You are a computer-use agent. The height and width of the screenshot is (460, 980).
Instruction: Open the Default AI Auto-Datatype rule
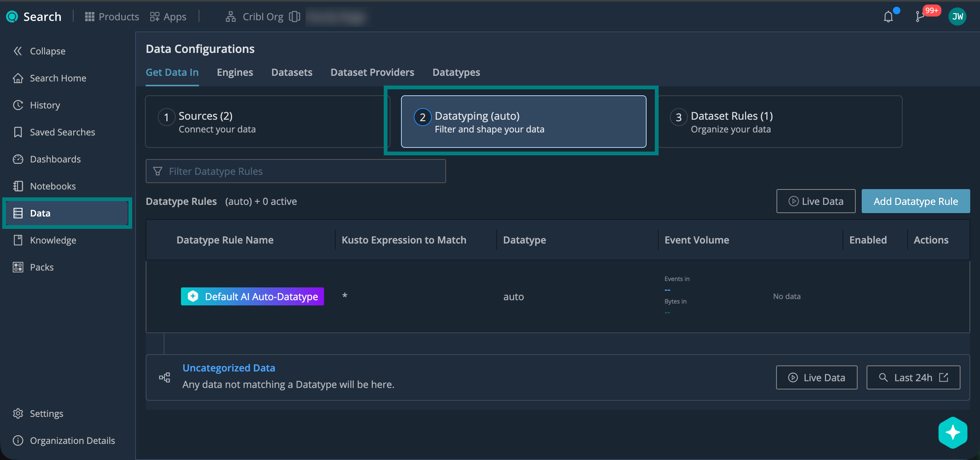[252, 296]
